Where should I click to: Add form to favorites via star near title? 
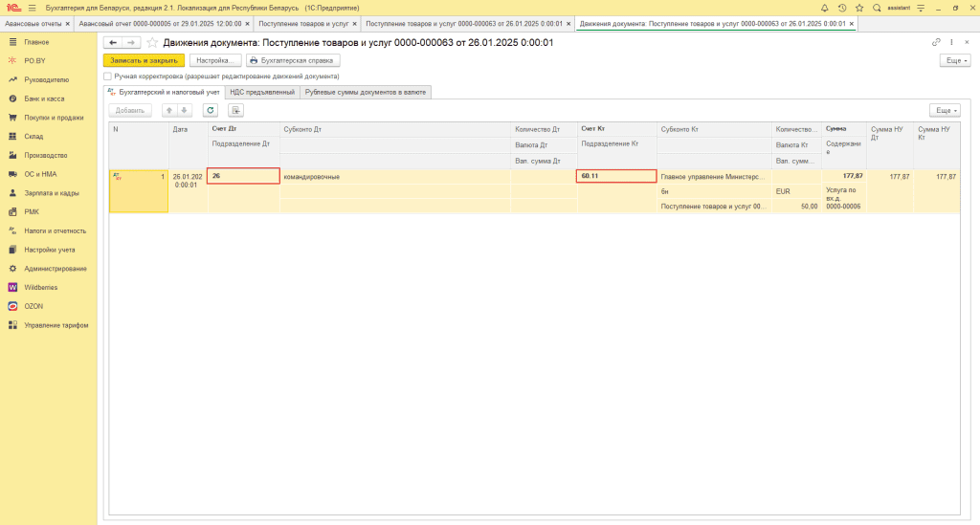point(152,43)
